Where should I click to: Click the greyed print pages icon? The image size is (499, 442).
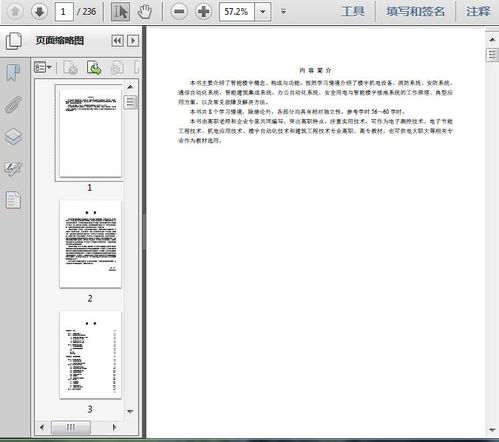(117, 68)
